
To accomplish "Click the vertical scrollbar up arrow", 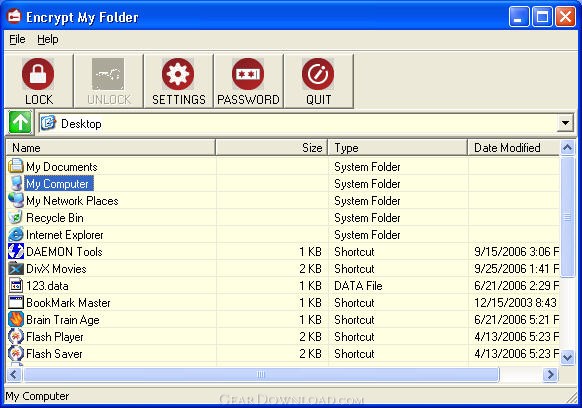I will coord(567,148).
